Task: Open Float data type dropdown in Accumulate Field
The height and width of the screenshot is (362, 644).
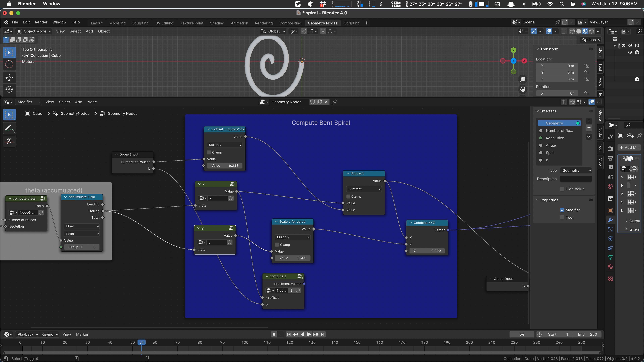Action: tap(82, 226)
